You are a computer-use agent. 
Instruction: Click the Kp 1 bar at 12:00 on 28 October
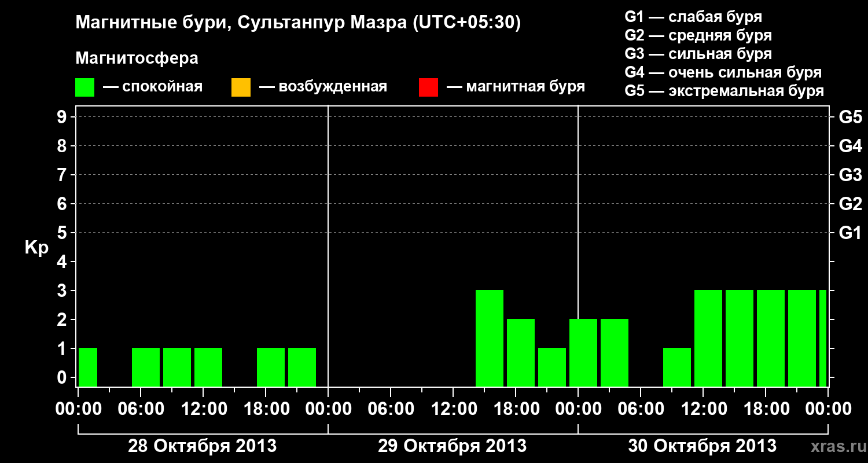click(208, 367)
